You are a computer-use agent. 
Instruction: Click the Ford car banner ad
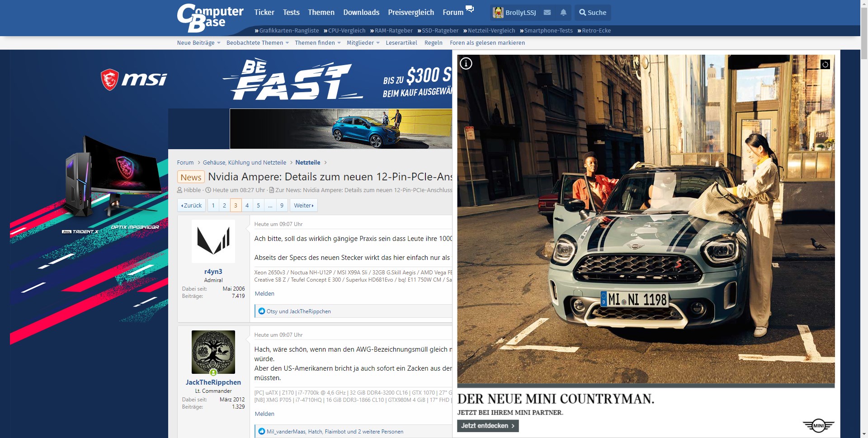point(341,129)
